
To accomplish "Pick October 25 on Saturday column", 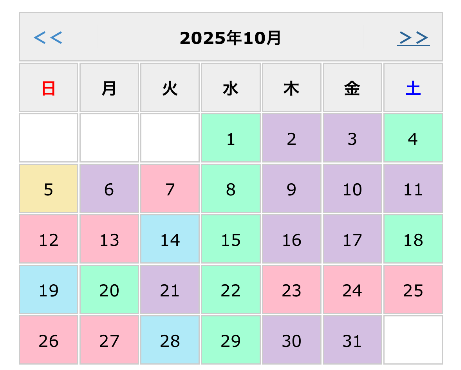I will click(413, 290).
